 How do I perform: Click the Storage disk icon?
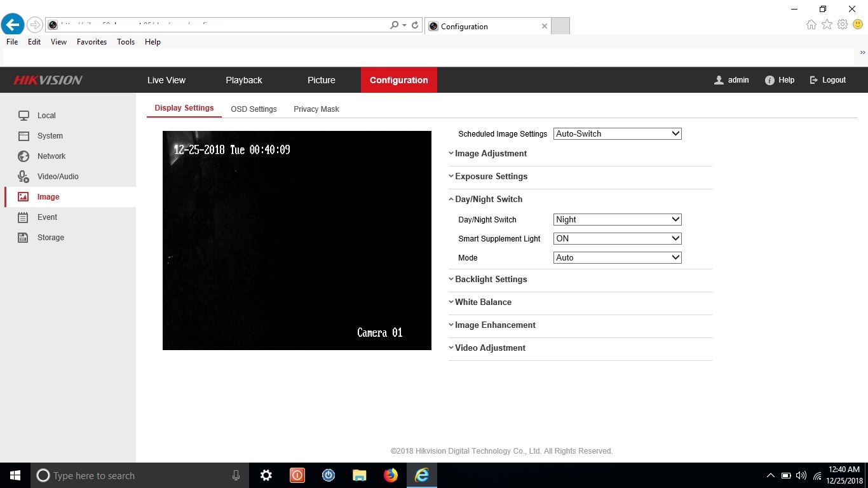point(24,238)
